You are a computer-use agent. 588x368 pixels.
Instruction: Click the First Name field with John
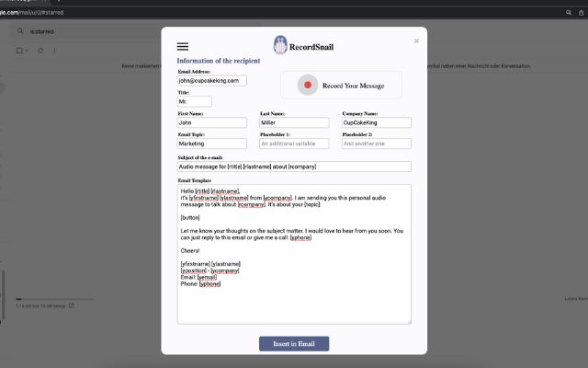(212, 122)
